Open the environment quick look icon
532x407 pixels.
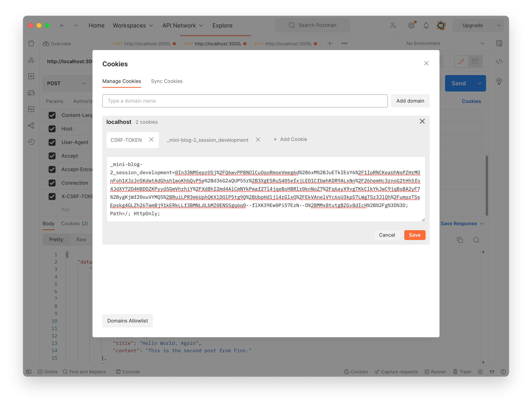pos(499,43)
